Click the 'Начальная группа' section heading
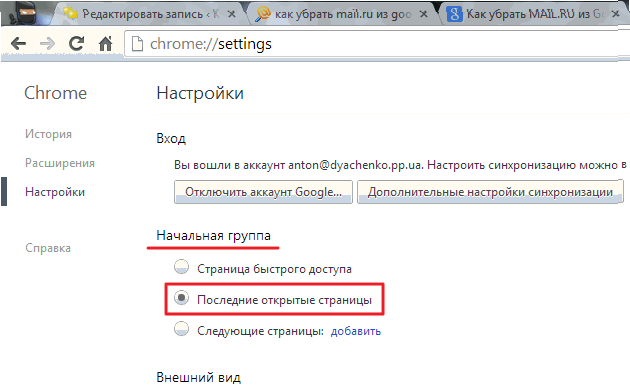 point(213,235)
